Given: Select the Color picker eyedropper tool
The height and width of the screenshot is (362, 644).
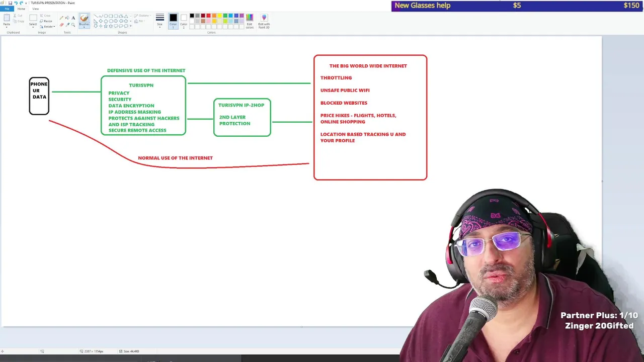Looking at the screenshot, I should pos(67,25).
